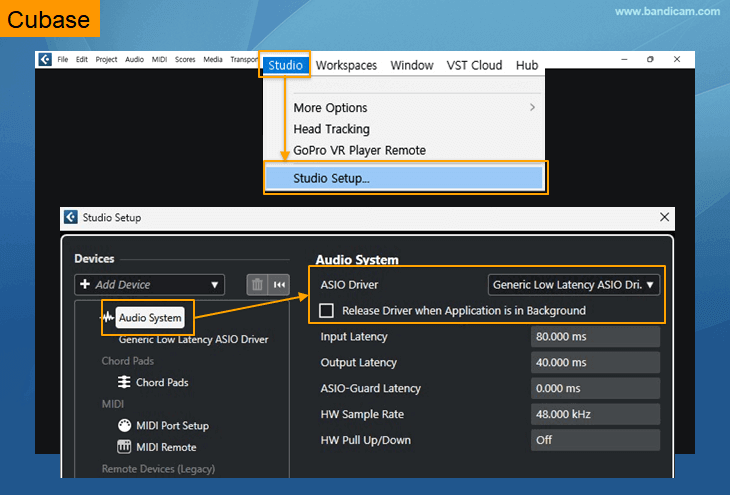Click the Input Latency 80.000 ms field
This screenshot has height=495, width=730.
click(595, 337)
